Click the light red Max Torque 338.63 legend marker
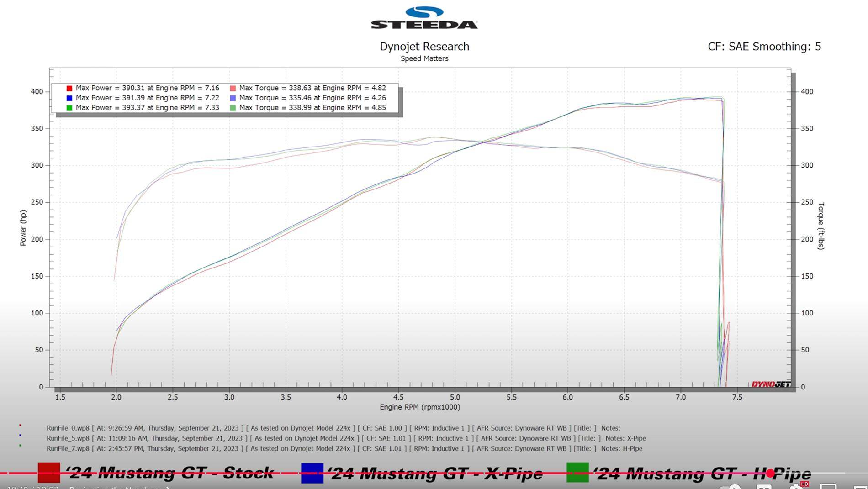Image resolution: width=868 pixels, height=489 pixels. [233, 88]
